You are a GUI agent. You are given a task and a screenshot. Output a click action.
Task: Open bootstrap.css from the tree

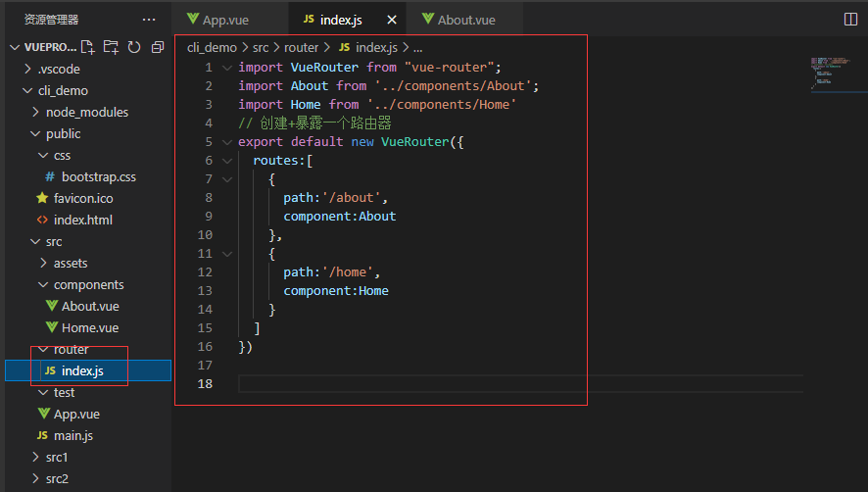tap(99, 176)
